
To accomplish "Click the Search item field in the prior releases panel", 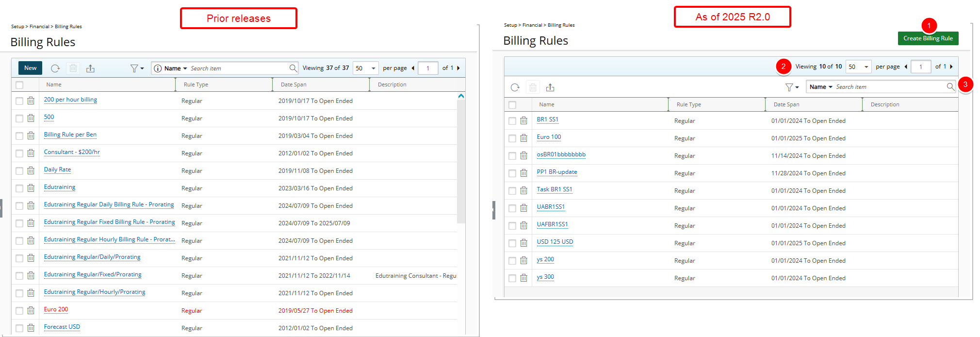I will click(238, 68).
